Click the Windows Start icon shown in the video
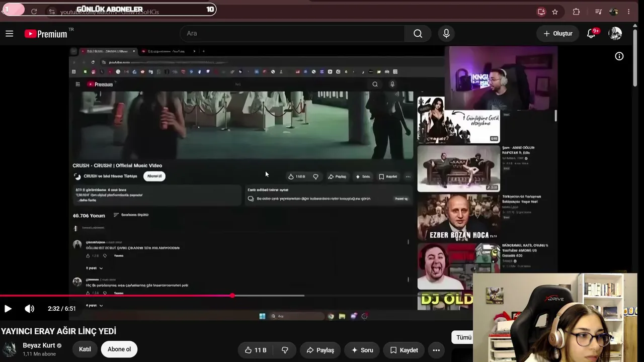This screenshot has width=644, height=362. point(262,316)
